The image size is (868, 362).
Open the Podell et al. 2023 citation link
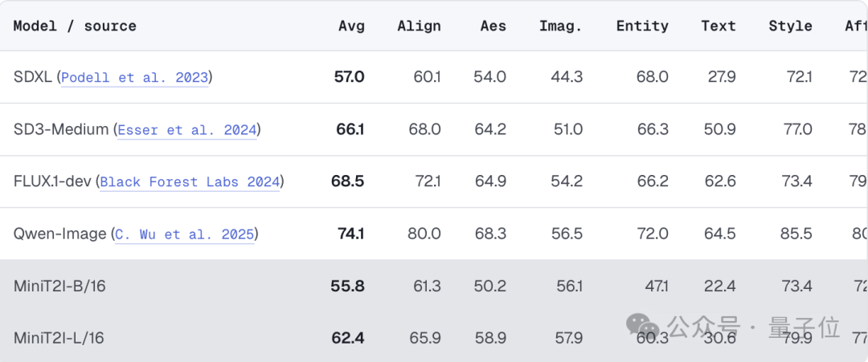click(x=134, y=77)
